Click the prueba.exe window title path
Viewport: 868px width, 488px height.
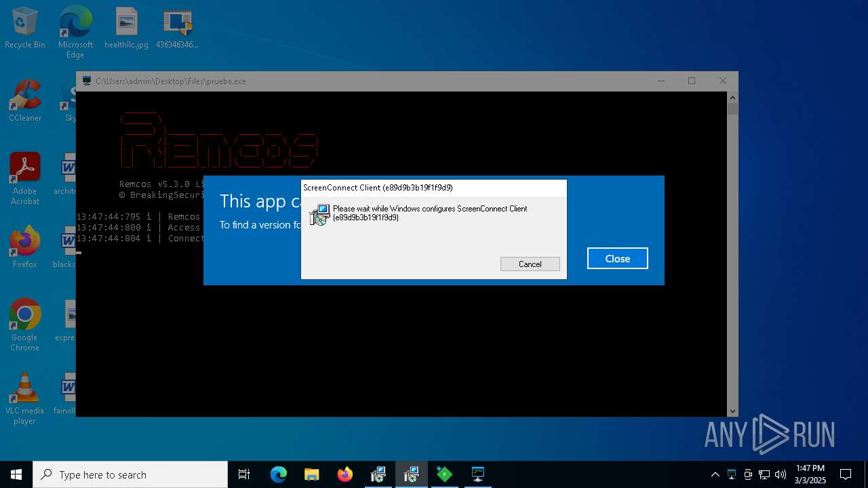tap(171, 81)
